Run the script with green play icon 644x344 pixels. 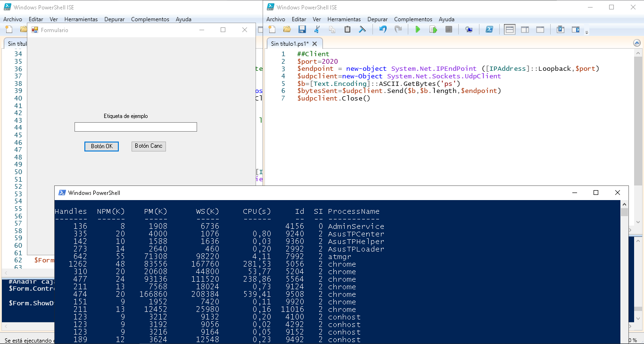(417, 29)
